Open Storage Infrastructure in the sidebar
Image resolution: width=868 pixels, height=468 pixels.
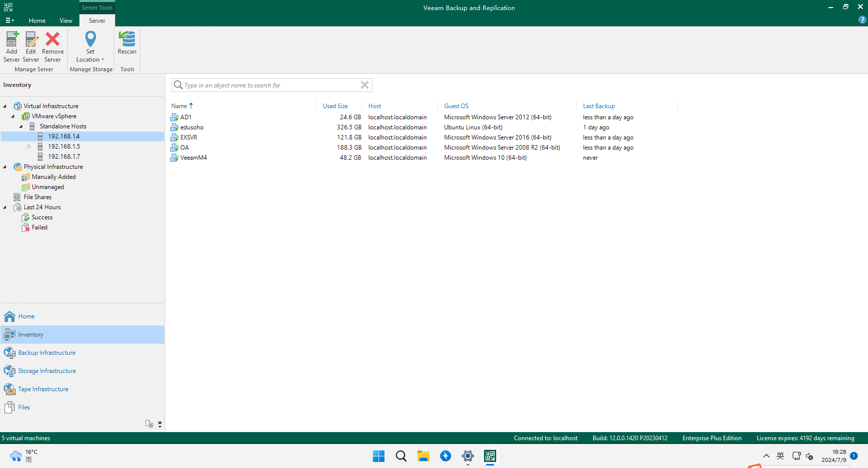click(82, 371)
